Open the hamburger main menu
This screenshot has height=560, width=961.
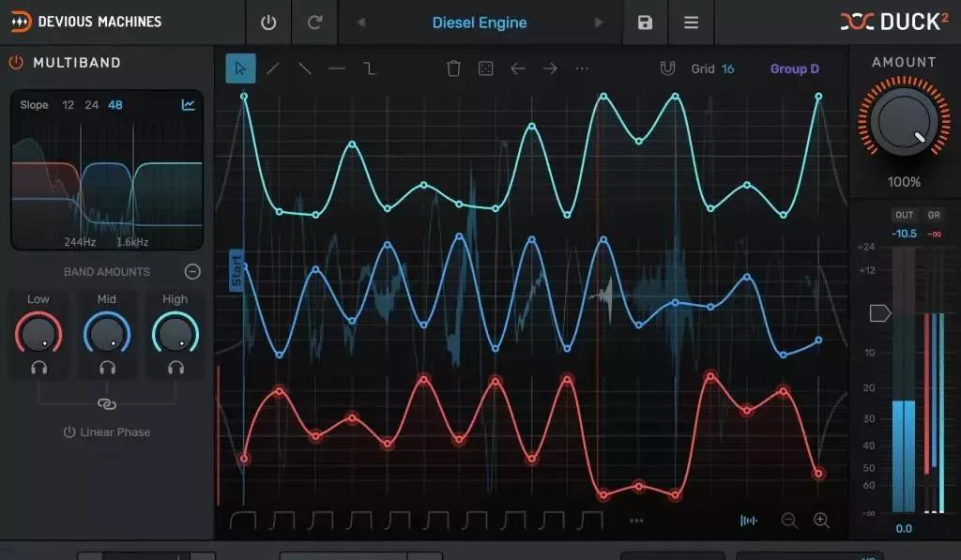(x=691, y=23)
